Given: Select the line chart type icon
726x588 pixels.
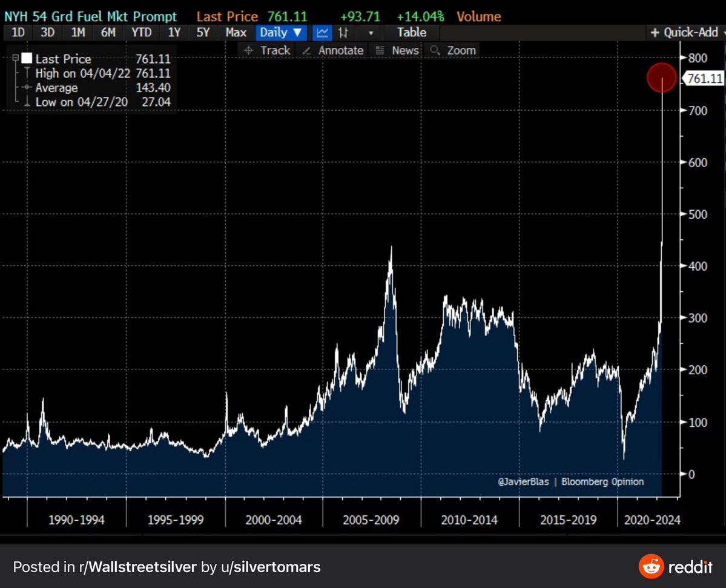Looking at the screenshot, I should coord(323,33).
